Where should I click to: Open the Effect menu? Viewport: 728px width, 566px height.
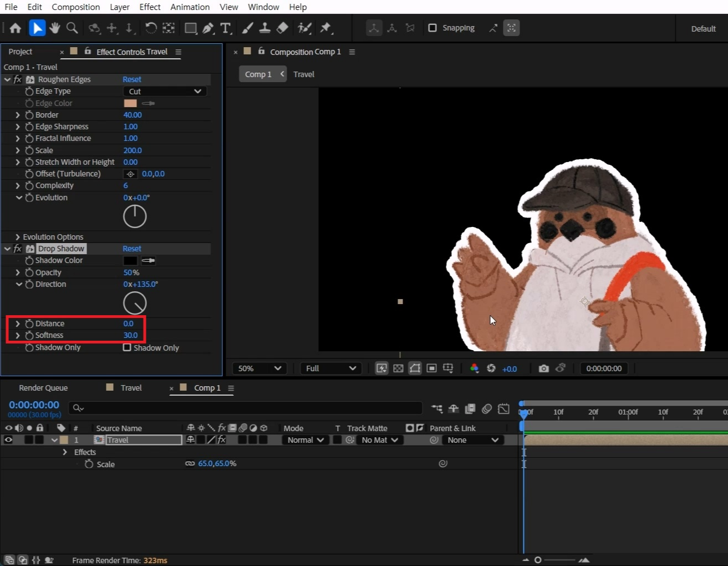150,7
